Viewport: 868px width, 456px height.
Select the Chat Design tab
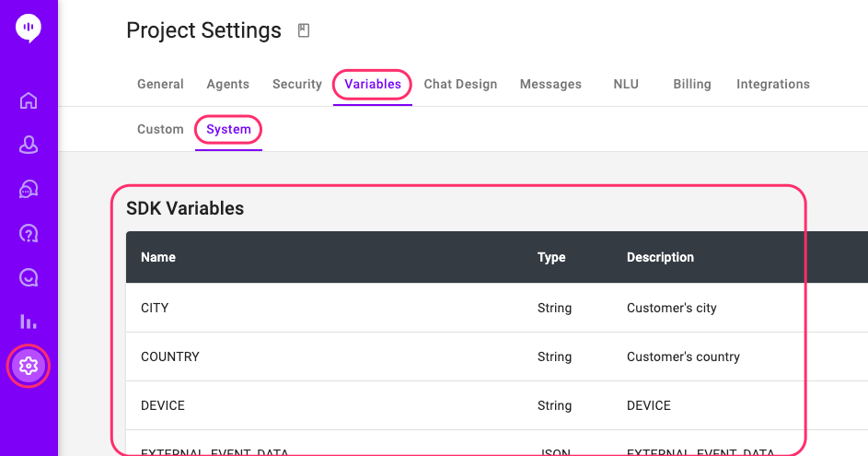[460, 84]
